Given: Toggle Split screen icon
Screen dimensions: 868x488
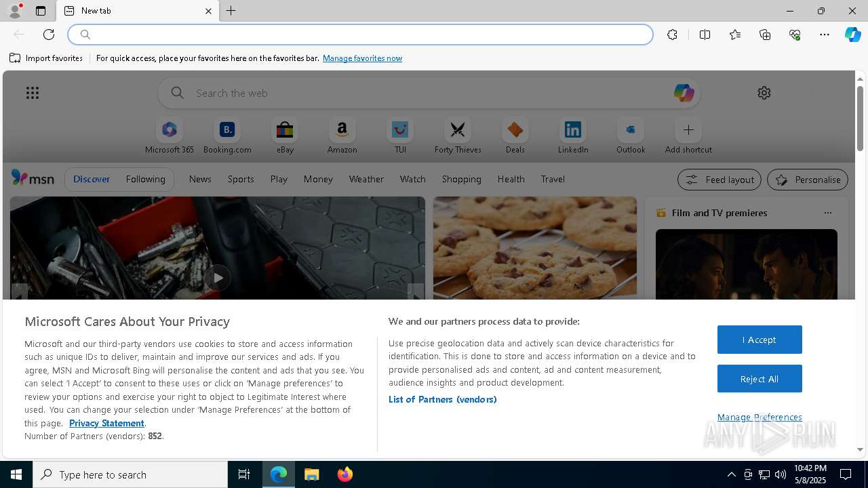Looking at the screenshot, I should point(705,35).
